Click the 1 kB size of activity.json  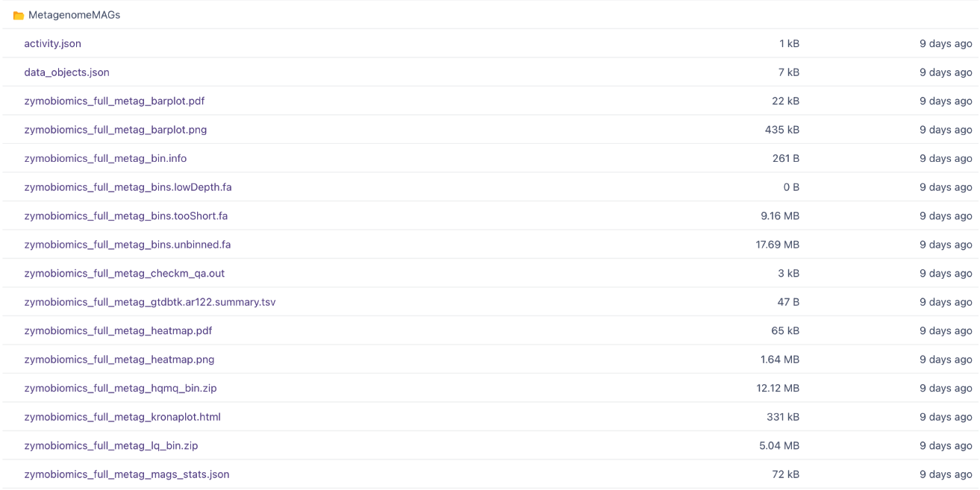click(789, 44)
